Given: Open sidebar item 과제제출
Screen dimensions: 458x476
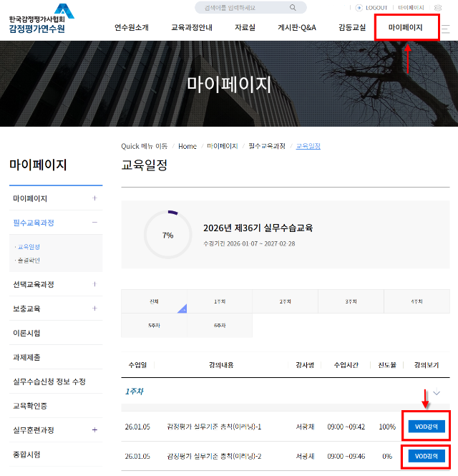Looking at the screenshot, I should click(x=26, y=357).
